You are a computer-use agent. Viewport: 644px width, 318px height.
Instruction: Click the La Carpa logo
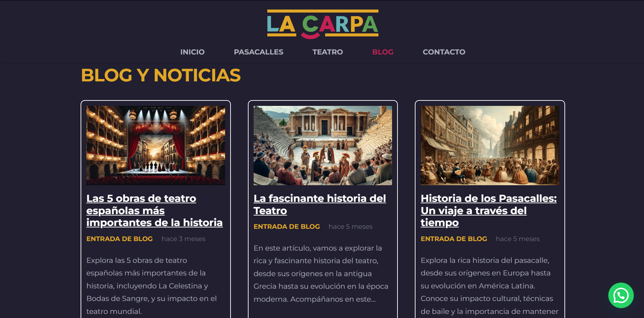(x=323, y=24)
